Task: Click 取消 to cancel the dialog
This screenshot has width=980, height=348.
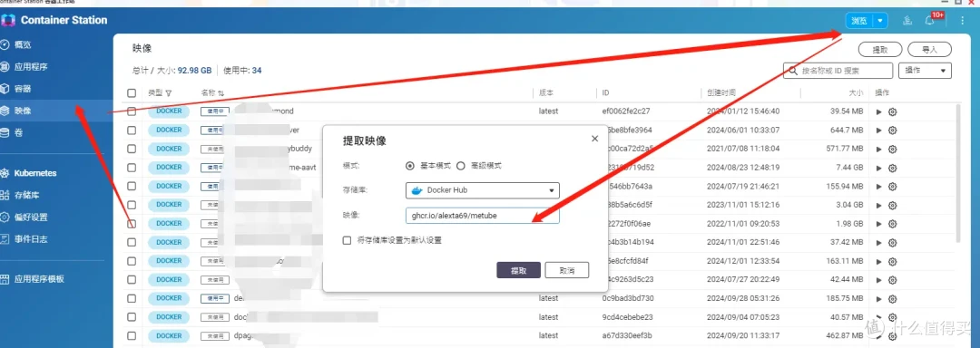Action: (567, 270)
